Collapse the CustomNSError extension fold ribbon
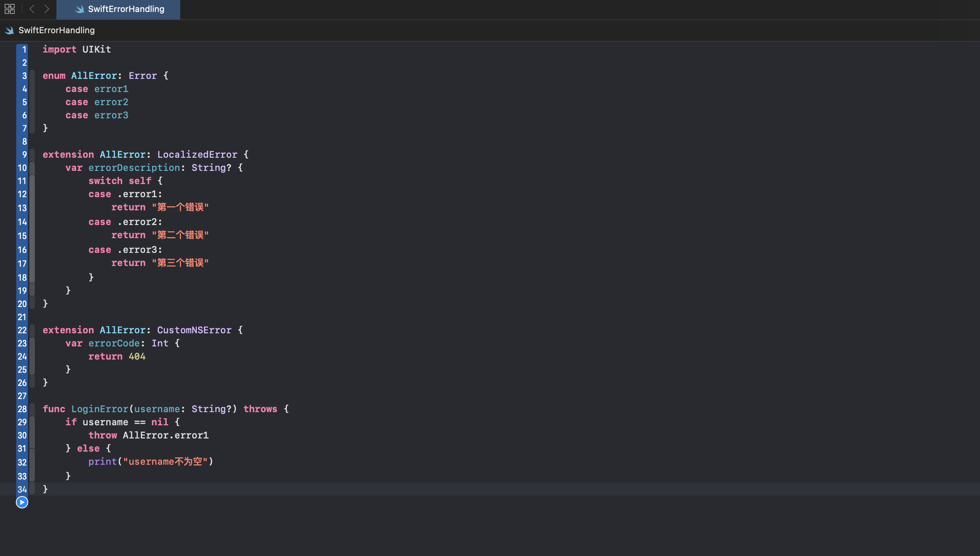This screenshot has width=980, height=556. tap(32, 330)
